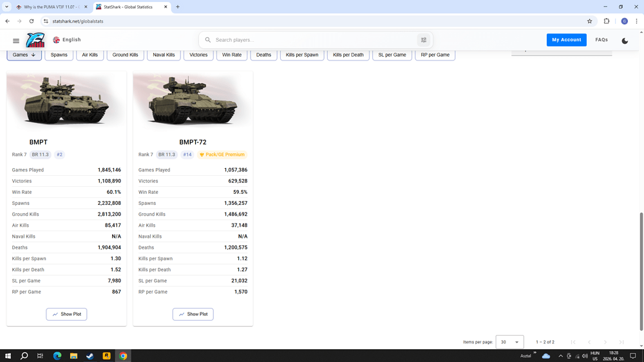The width and height of the screenshot is (644, 362).
Task: Change language from English
Action: click(x=67, y=40)
